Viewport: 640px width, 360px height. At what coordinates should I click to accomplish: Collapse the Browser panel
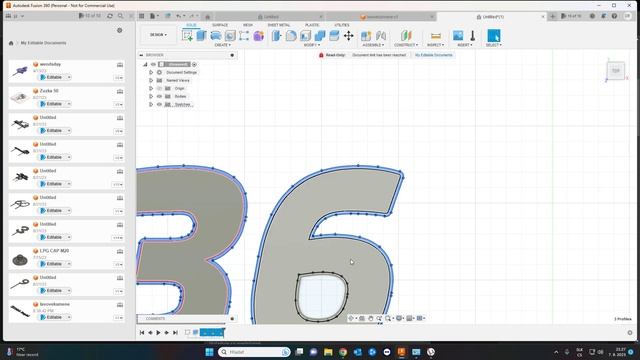141,55
